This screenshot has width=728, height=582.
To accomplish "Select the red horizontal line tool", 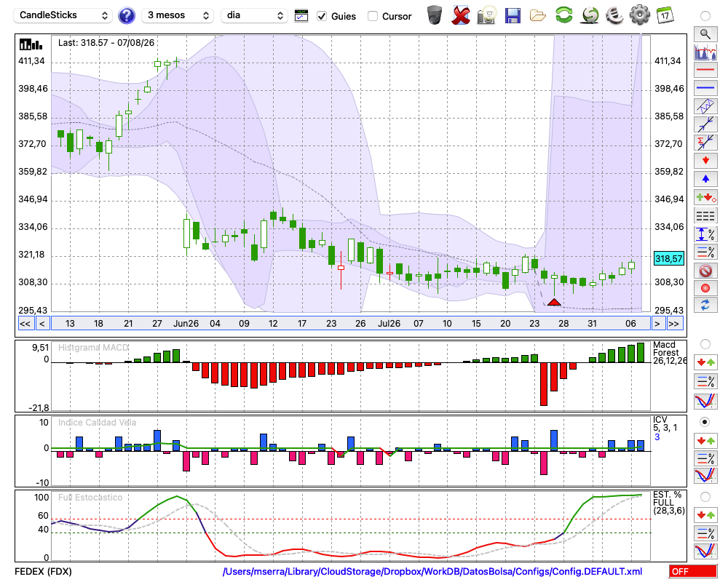I will point(705,70).
